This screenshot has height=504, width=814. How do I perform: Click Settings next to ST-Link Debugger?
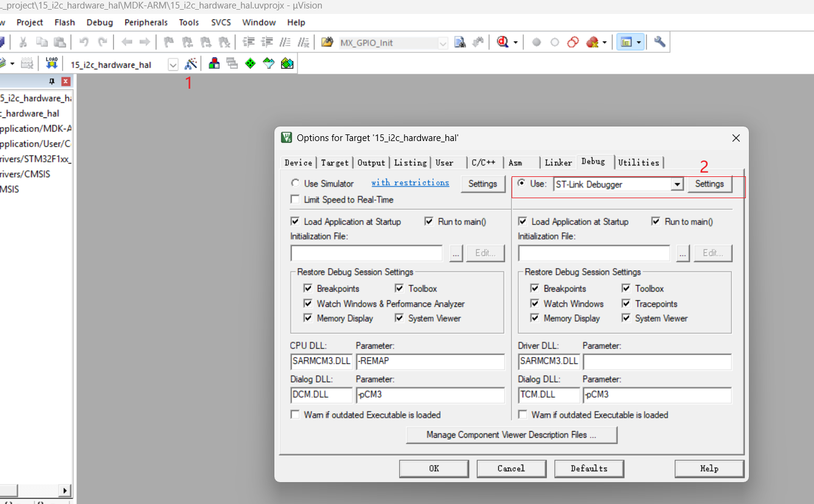(709, 184)
